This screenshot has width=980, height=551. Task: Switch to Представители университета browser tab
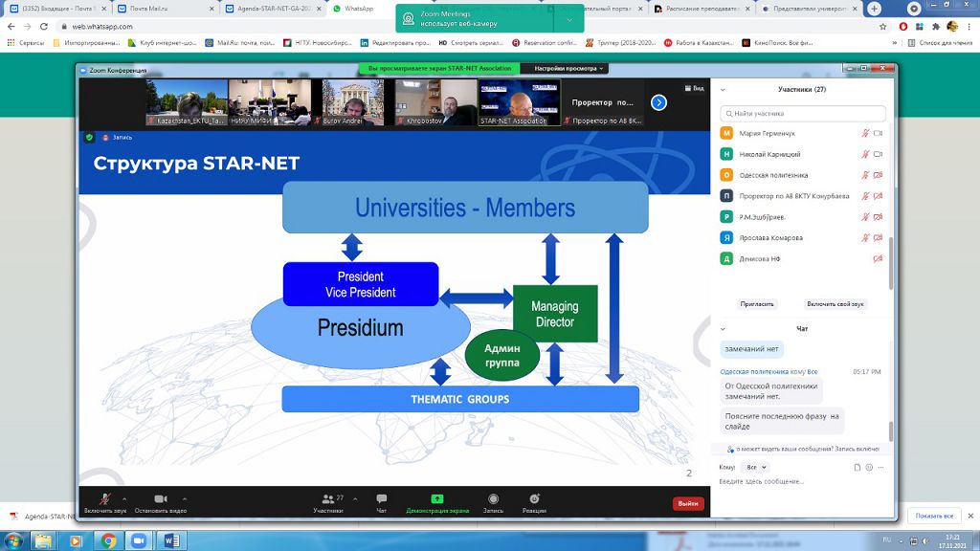tap(809, 9)
